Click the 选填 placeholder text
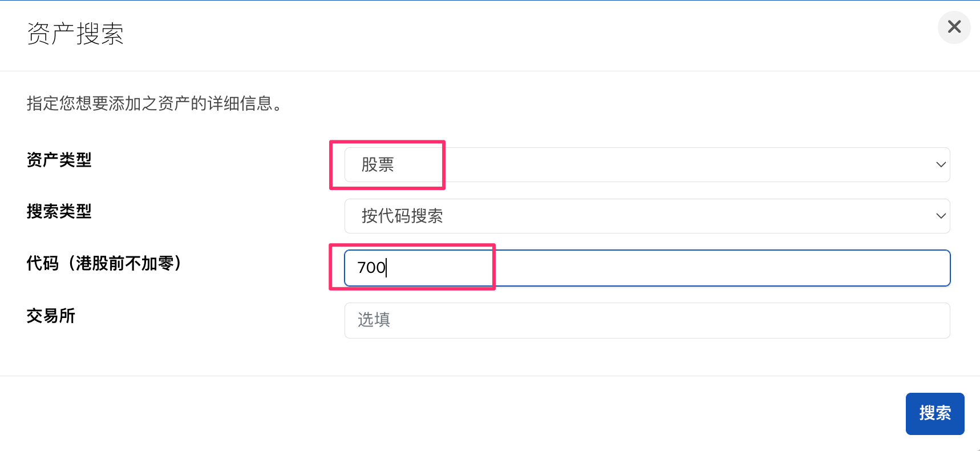Image resolution: width=980 pixels, height=451 pixels. coord(374,320)
